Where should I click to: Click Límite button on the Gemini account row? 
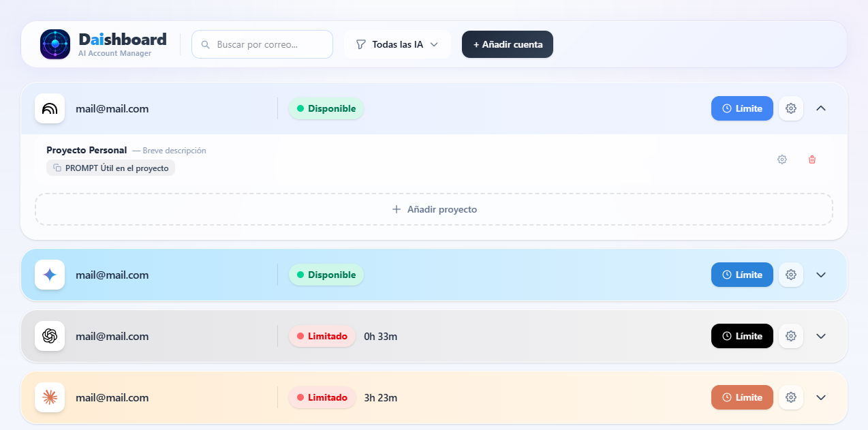(742, 275)
